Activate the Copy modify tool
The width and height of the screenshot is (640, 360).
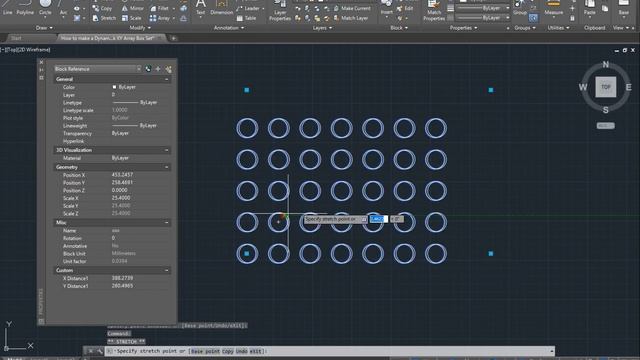click(102, 8)
